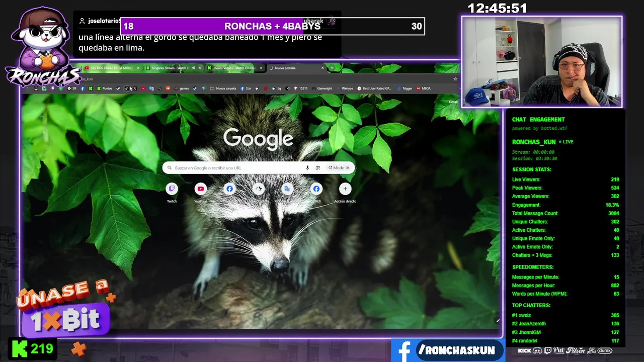Select the 'Nueva pestaña' tab
This screenshot has width=644, height=362.
tap(297, 68)
